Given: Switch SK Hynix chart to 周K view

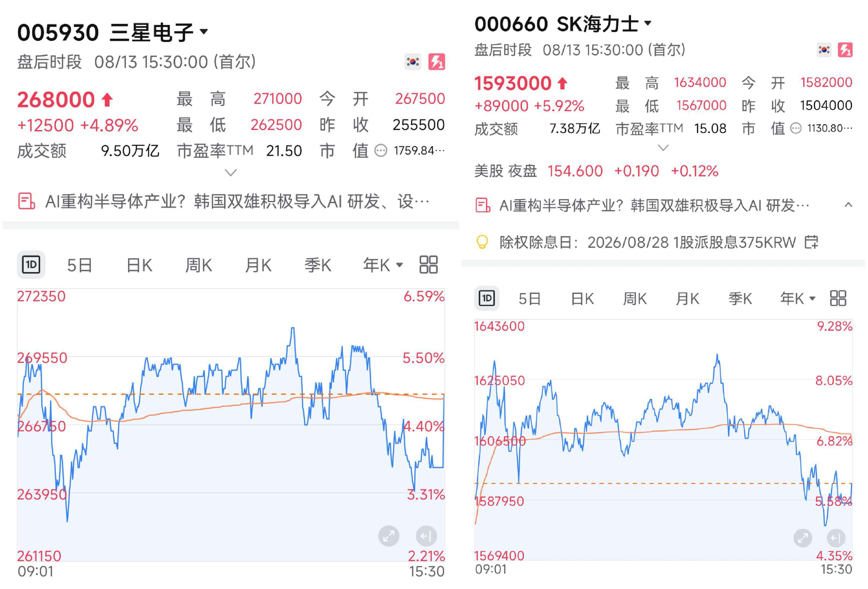Looking at the screenshot, I should pos(635,299).
